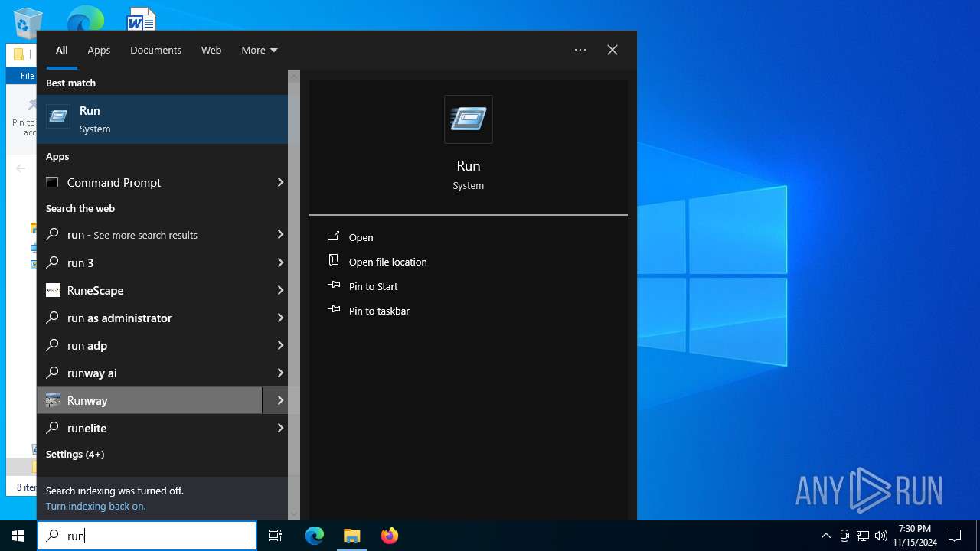980x551 pixels.
Task: Click magnifier icon beside 'run as administrator'
Action: [x=53, y=318]
